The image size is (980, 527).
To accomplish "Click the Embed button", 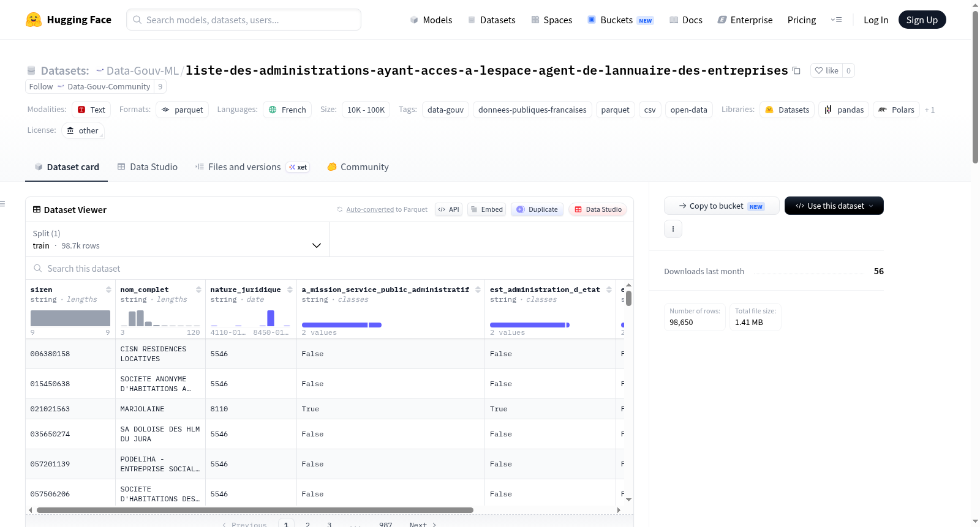I will tap(486, 209).
